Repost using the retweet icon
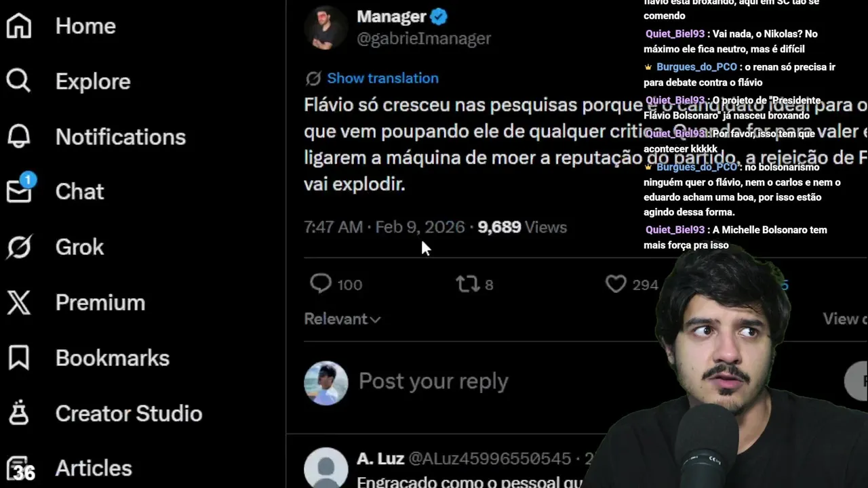Screen dimensions: 868x488 click(468, 284)
